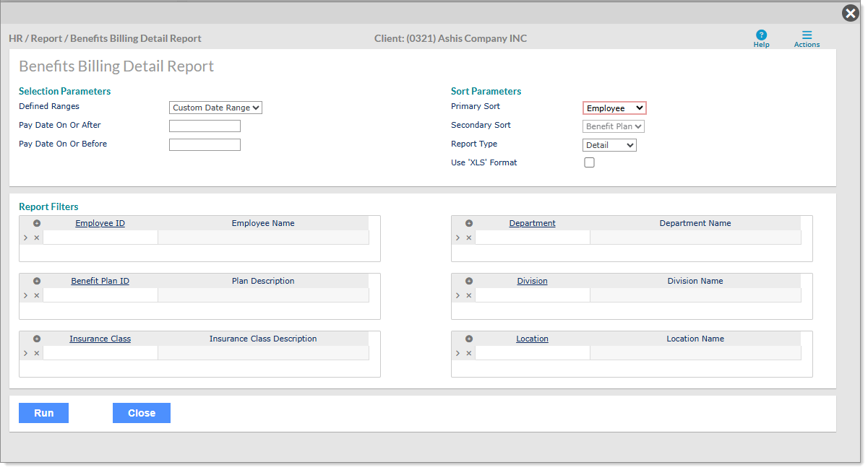Viewport: 868px width, 470px height.
Task: Click the Pay Date On Or Before field
Action: pos(205,145)
